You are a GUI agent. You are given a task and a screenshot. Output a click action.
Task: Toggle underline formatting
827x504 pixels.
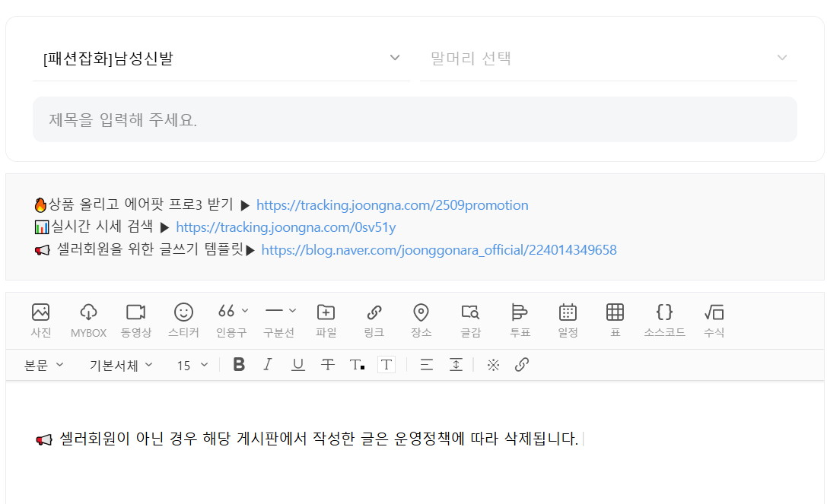point(297,365)
